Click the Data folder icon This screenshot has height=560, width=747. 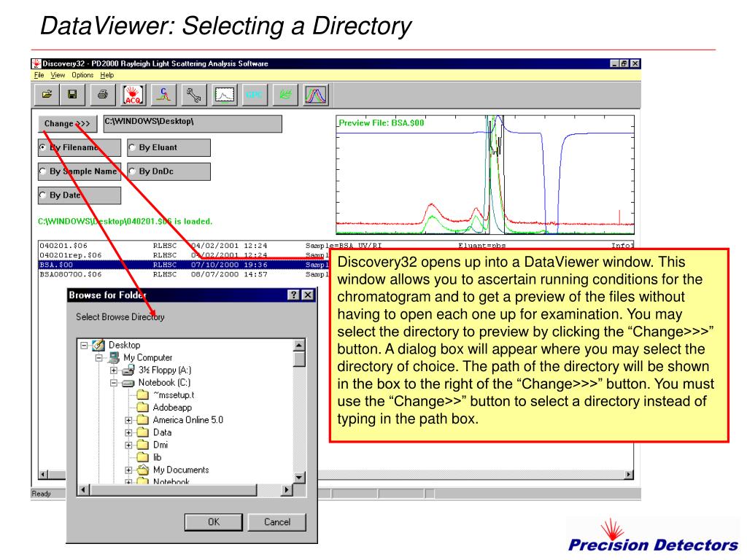coord(142,432)
